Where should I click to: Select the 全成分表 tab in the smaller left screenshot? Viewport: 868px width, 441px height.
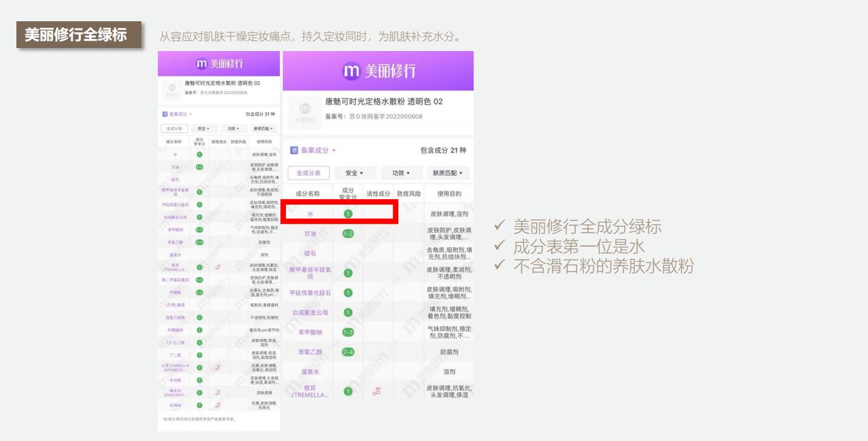[174, 129]
